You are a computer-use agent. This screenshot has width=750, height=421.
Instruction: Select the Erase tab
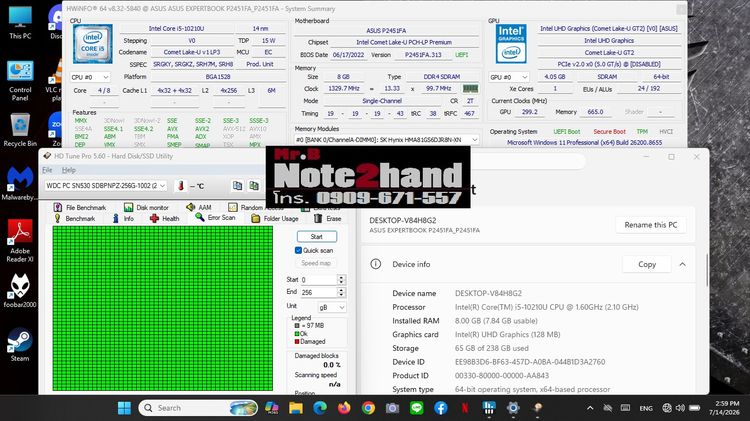click(x=328, y=219)
